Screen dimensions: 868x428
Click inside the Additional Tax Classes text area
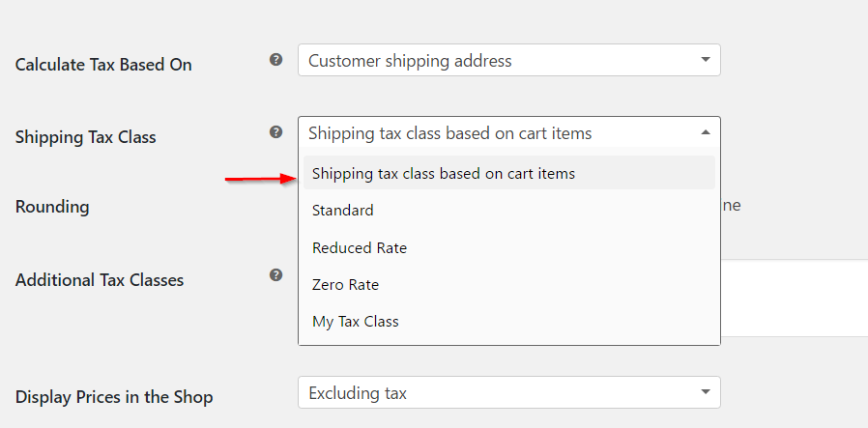click(794, 298)
